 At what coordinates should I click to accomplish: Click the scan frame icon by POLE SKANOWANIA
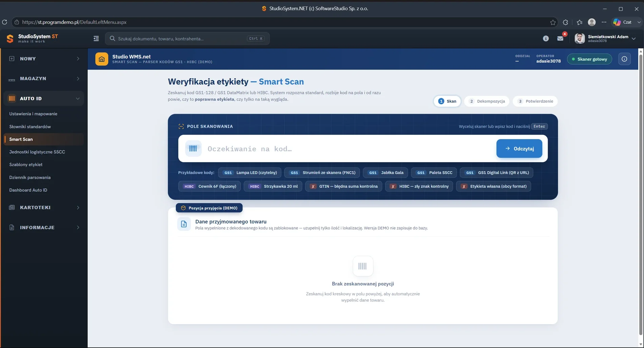point(181,126)
